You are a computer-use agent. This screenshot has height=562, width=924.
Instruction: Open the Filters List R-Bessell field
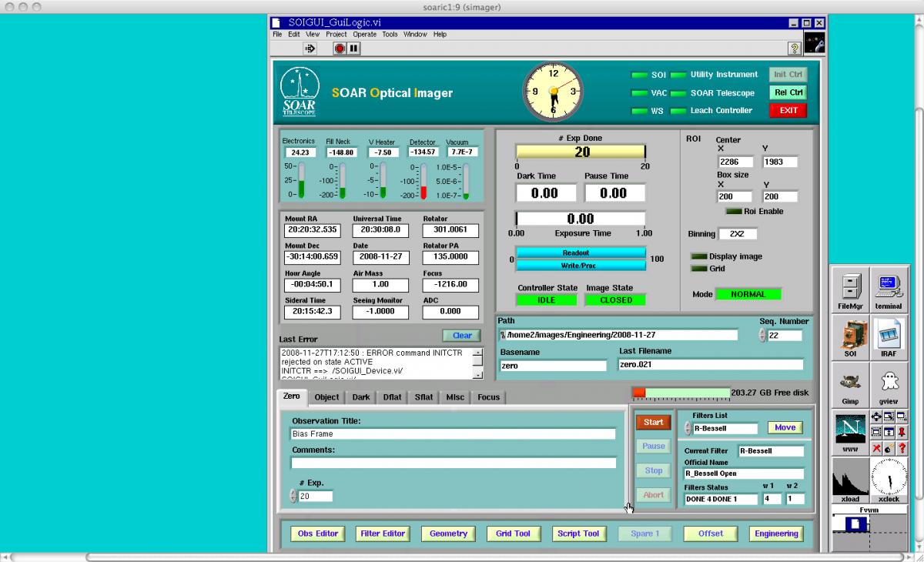click(725, 429)
